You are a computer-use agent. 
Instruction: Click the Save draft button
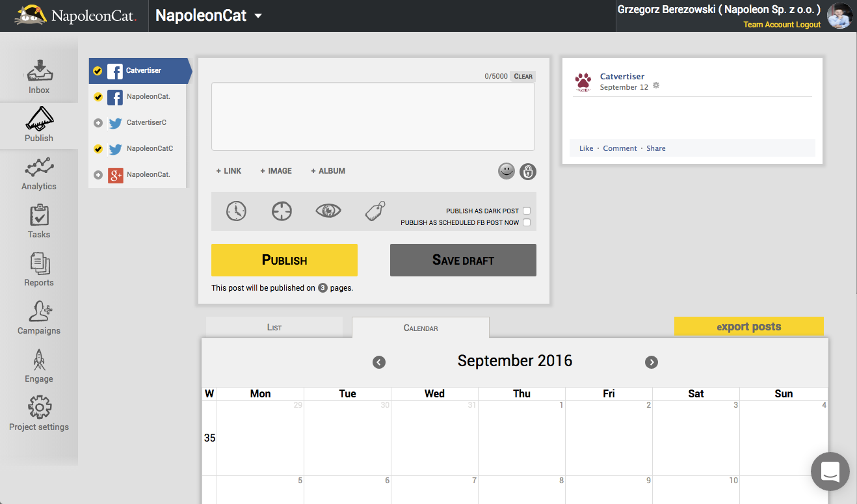(x=463, y=260)
